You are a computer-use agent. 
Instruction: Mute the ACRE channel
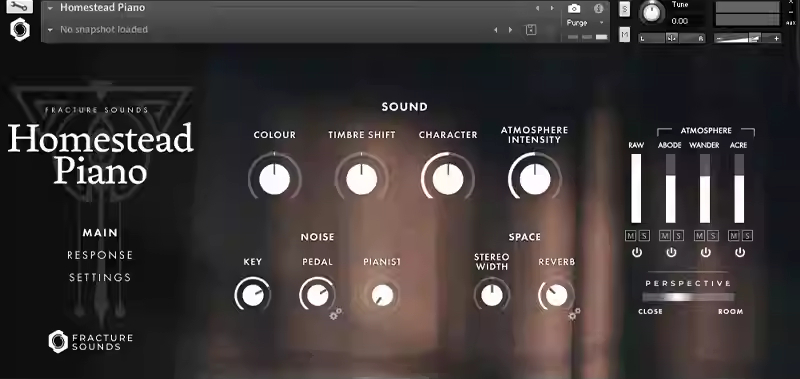click(734, 236)
